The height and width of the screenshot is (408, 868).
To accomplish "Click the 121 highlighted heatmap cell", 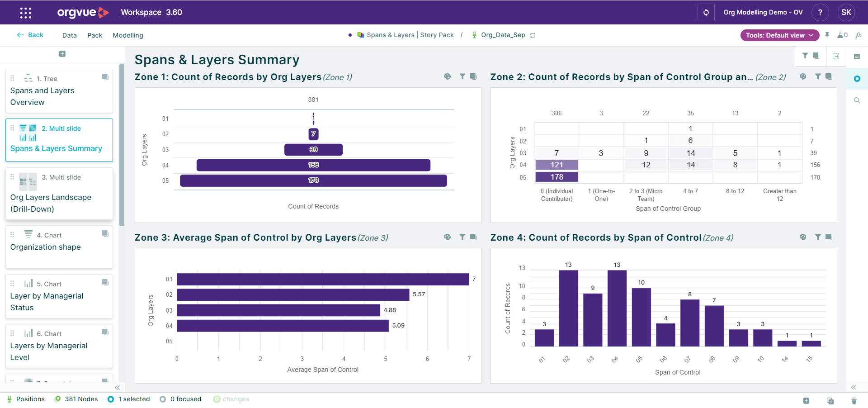I will 557,165.
